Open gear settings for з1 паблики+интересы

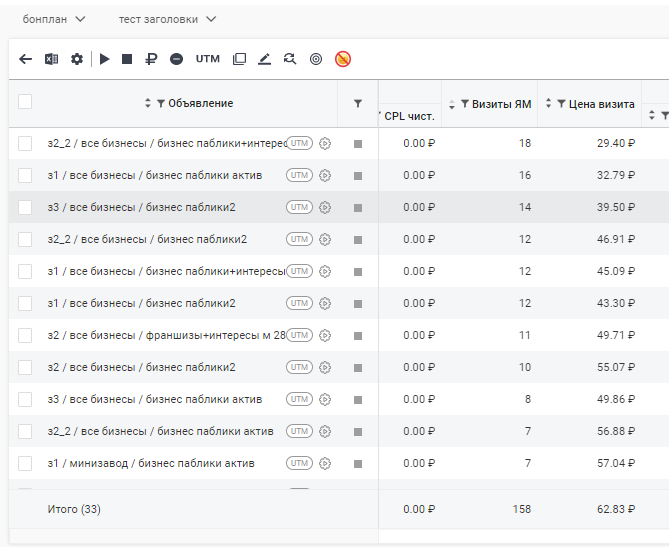pyautogui.click(x=325, y=271)
